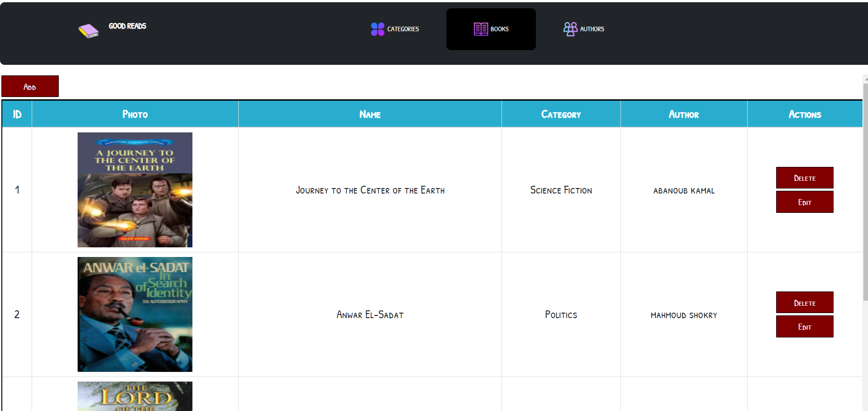Open the Lord of the Rings cover thumbnail

[x=135, y=396]
